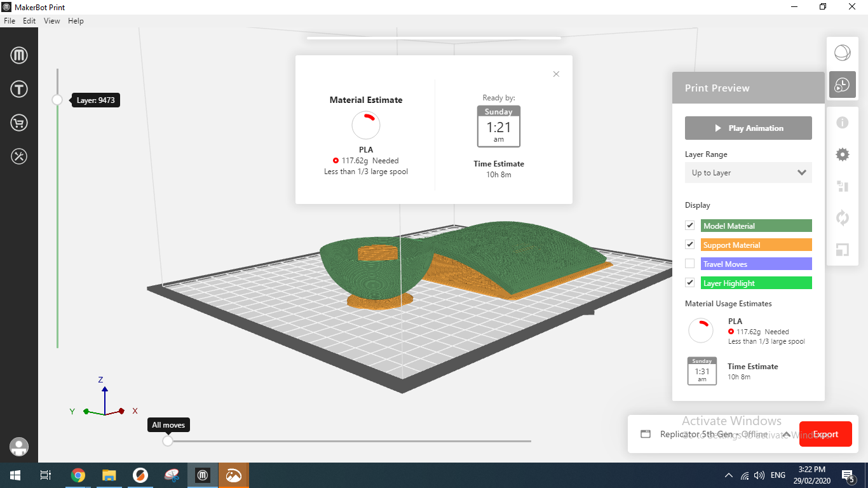Open the Snipping Tool taskbar icon
Image resolution: width=868 pixels, height=488 pixels.
[x=172, y=475]
